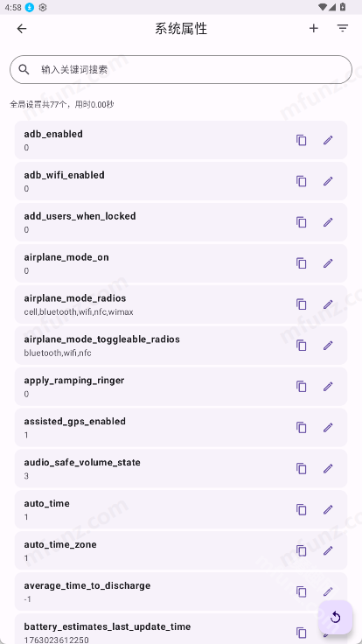Copy the airplane_mode_on value

coord(302,263)
